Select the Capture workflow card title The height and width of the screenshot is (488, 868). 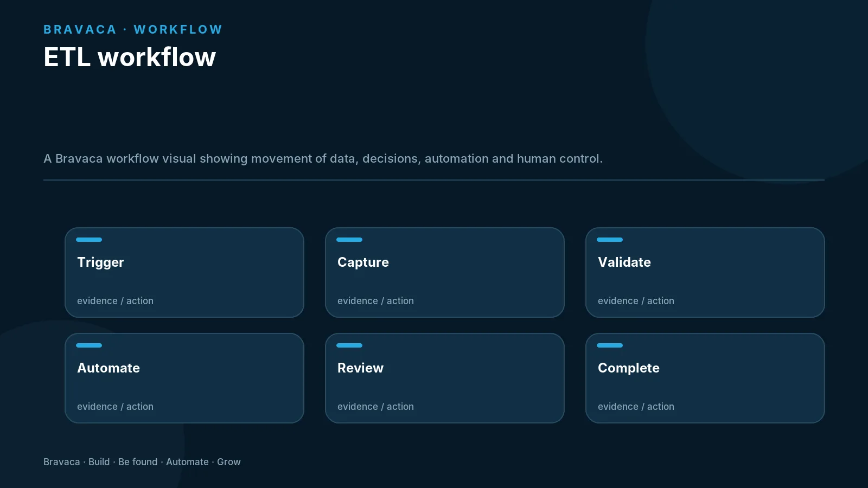point(363,262)
